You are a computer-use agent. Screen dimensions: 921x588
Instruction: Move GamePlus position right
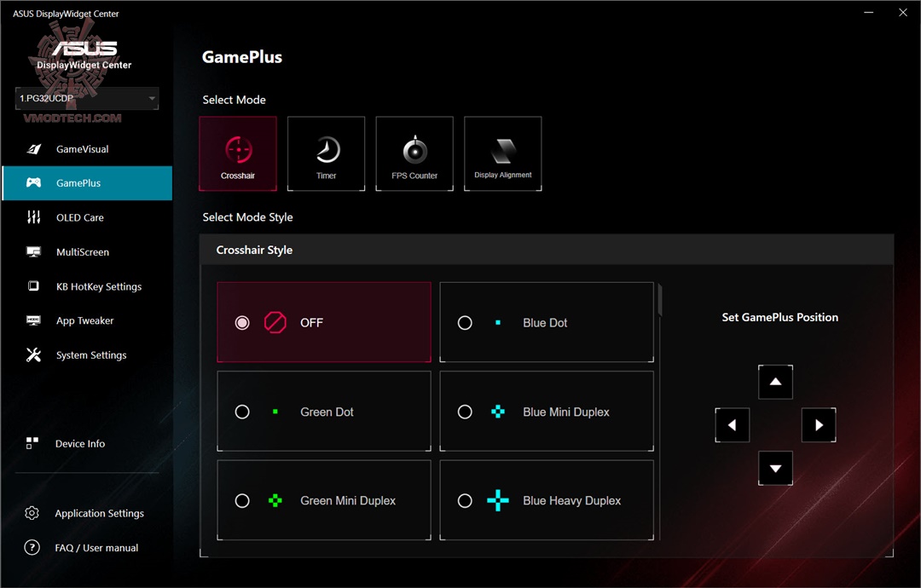pyautogui.click(x=819, y=425)
